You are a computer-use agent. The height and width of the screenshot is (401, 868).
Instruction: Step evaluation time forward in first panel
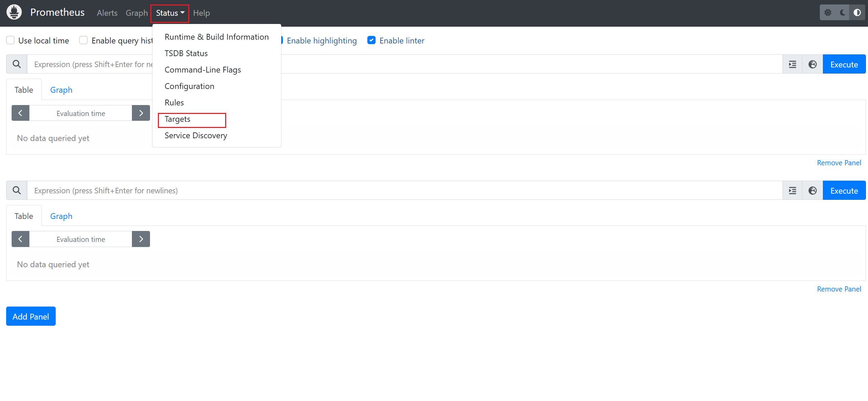point(141,113)
